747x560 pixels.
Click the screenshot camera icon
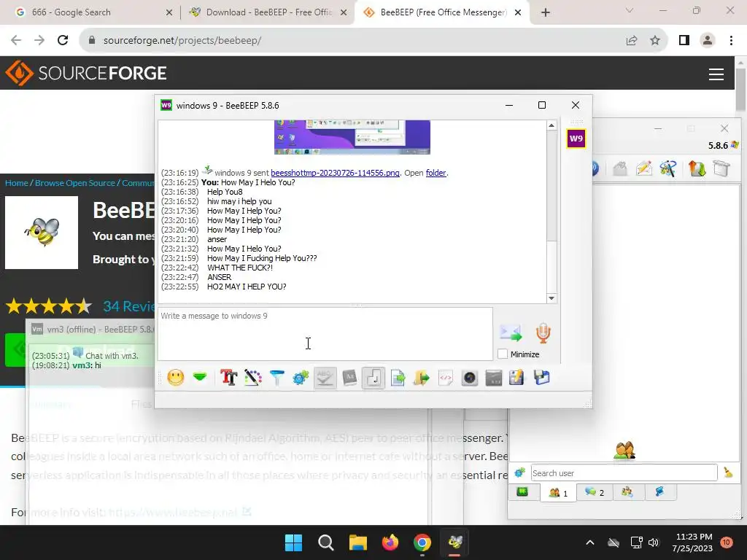pyautogui.click(x=470, y=378)
